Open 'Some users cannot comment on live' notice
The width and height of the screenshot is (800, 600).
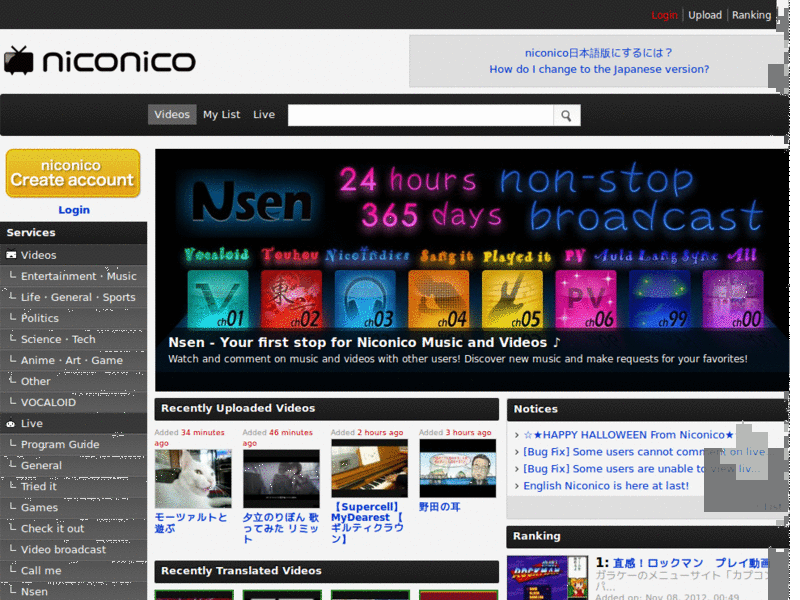[x=648, y=452]
